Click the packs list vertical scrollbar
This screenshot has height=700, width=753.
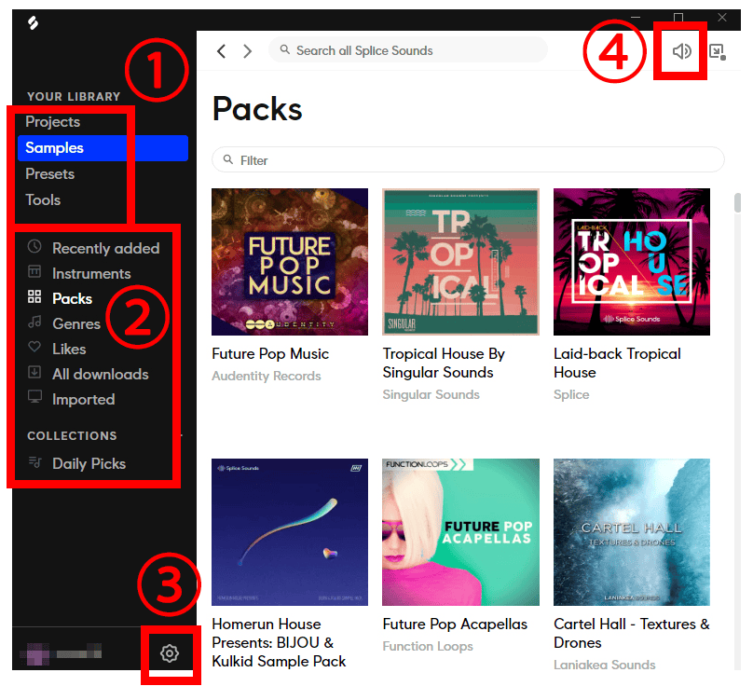pyautogui.click(x=737, y=202)
